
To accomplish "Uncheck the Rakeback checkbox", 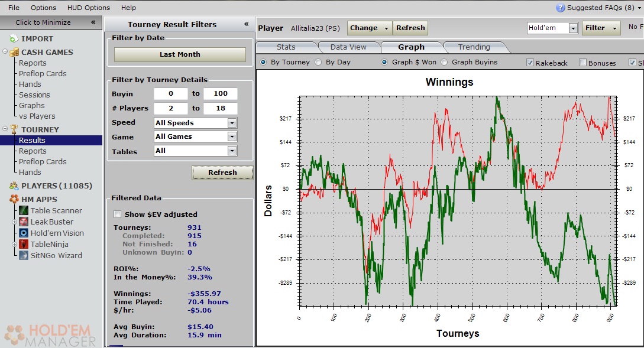I will 530,63.
